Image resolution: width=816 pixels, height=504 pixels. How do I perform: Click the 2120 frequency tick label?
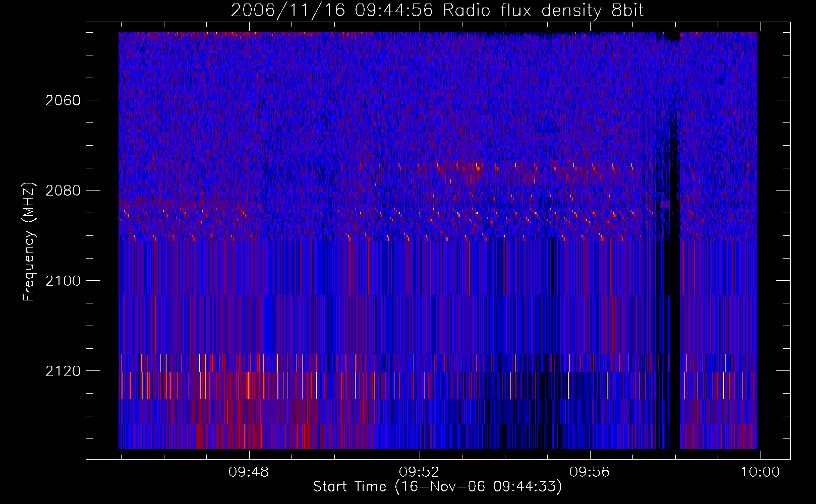point(63,371)
